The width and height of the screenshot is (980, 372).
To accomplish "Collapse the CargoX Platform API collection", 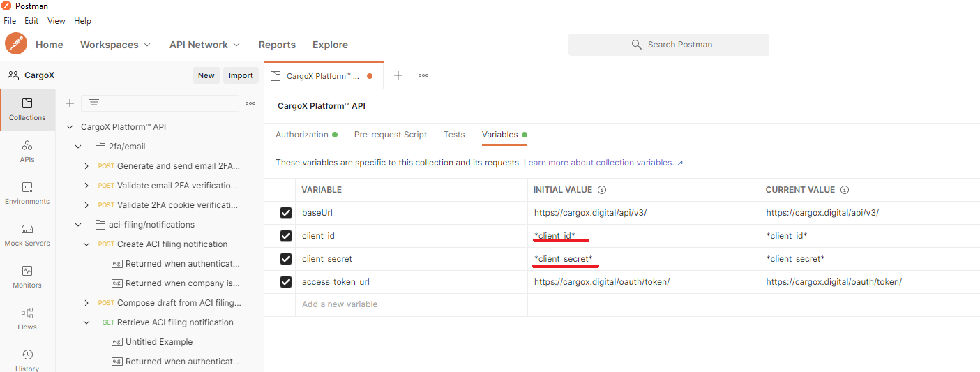I will (70, 127).
